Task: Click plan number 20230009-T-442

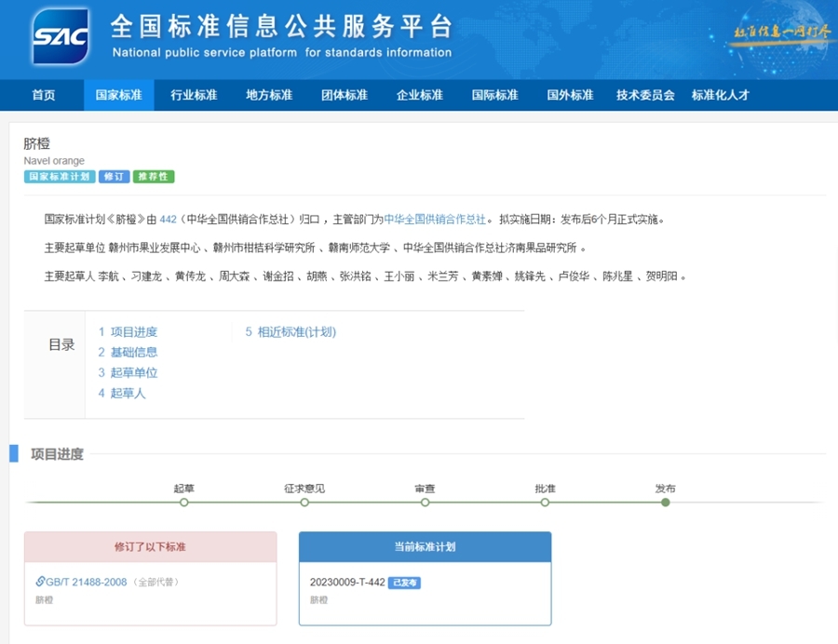Action: point(347,582)
